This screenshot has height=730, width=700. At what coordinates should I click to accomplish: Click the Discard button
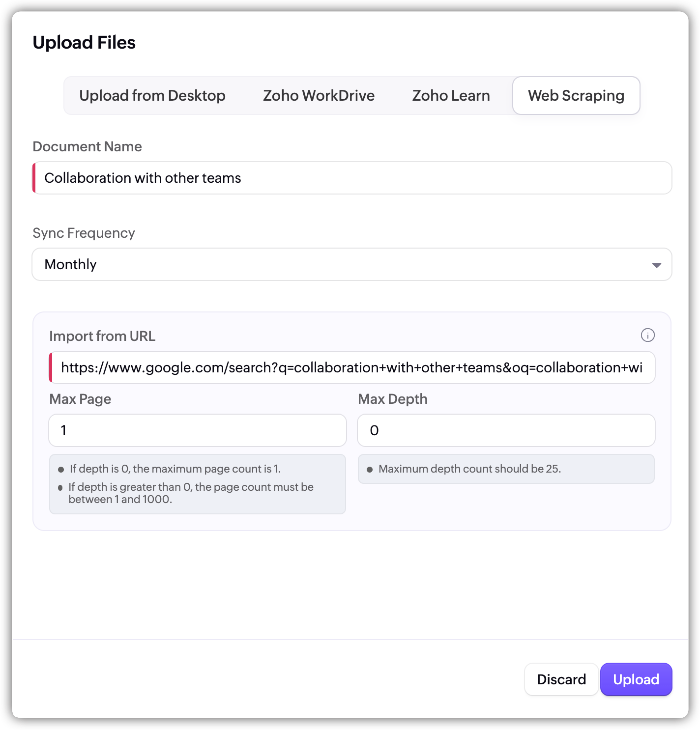(x=561, y=679)
